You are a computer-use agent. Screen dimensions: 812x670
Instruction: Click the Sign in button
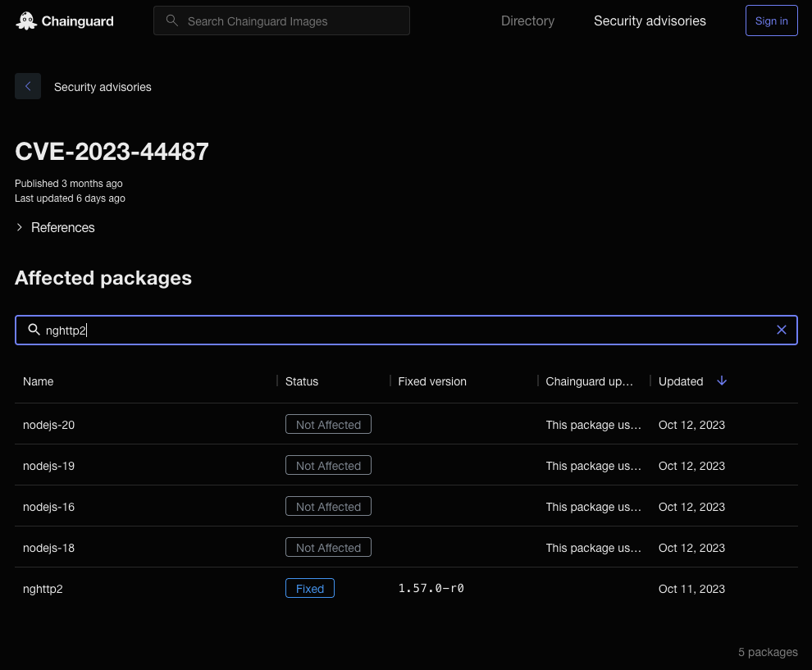771,21
